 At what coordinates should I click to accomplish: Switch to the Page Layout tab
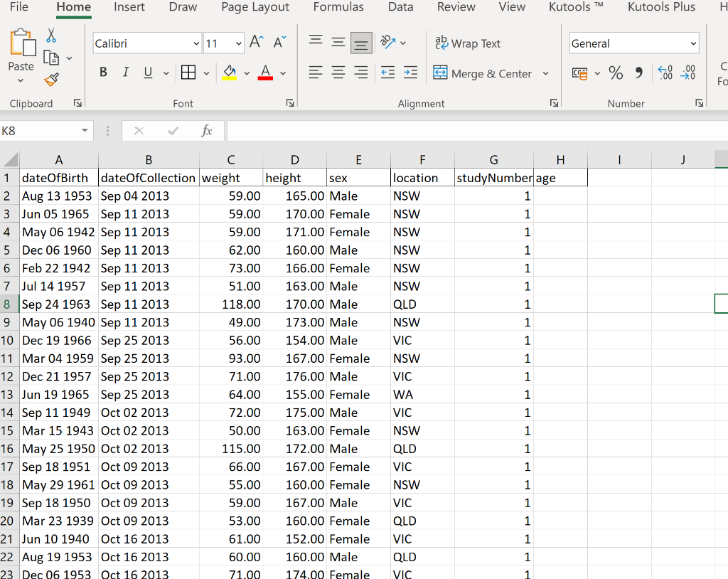255,7
